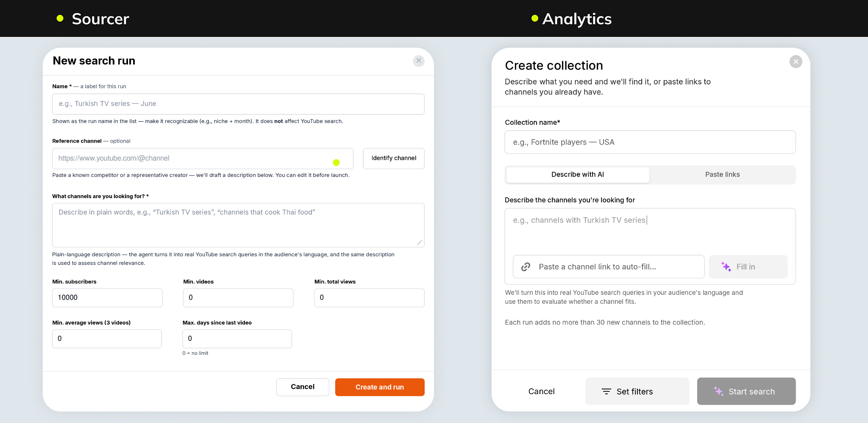Click the '0 = no limit' hint

click(x=195, y=353)
